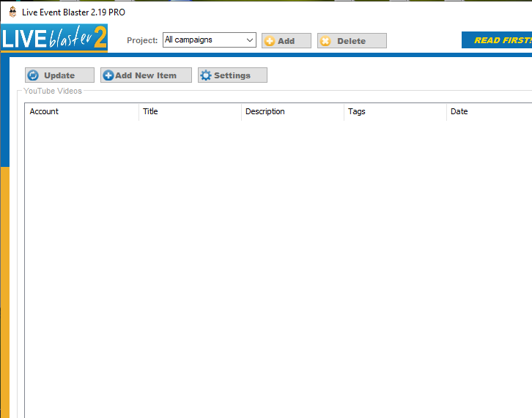532x418 pixels.
Task: Click the Delete project button
Action: (352, 41)
